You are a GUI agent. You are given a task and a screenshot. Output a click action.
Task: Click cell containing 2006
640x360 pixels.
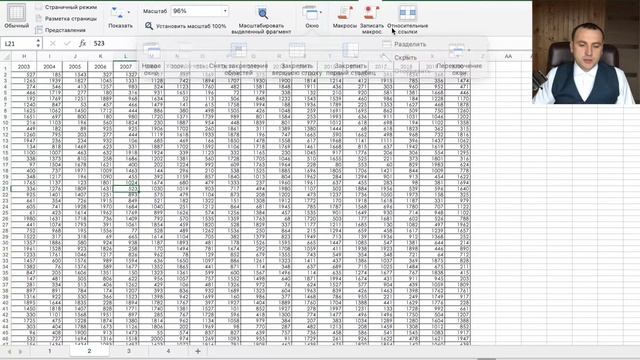[100, 67]
